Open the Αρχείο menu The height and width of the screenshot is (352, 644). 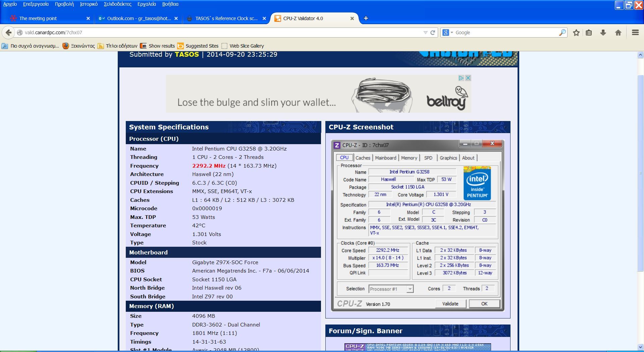coord(10,4)
